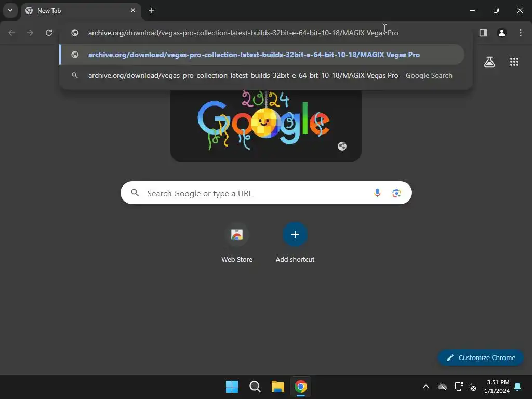Open the tab search dropdown arrow
Screen dimensions: 532x399
[10, 10]
